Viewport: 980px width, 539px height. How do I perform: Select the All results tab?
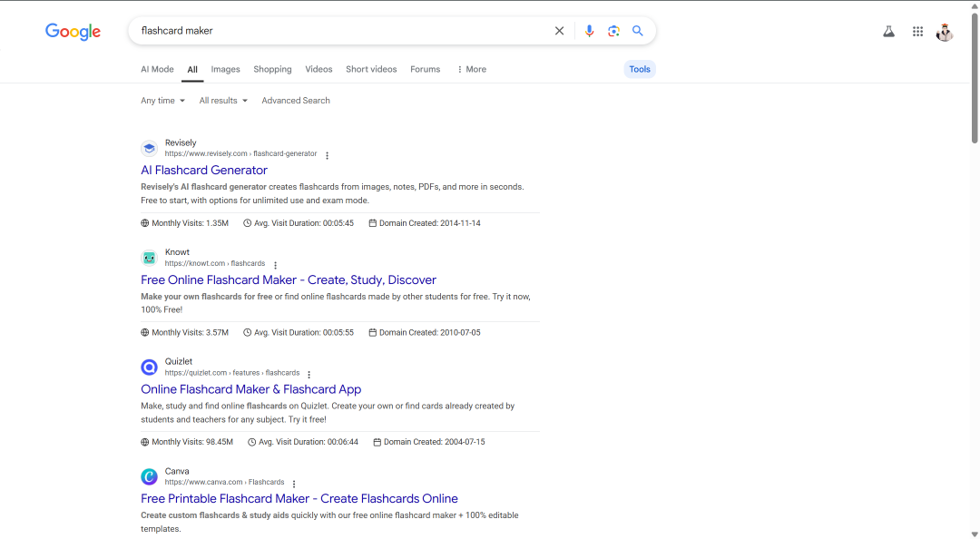[x=191, y=70]
